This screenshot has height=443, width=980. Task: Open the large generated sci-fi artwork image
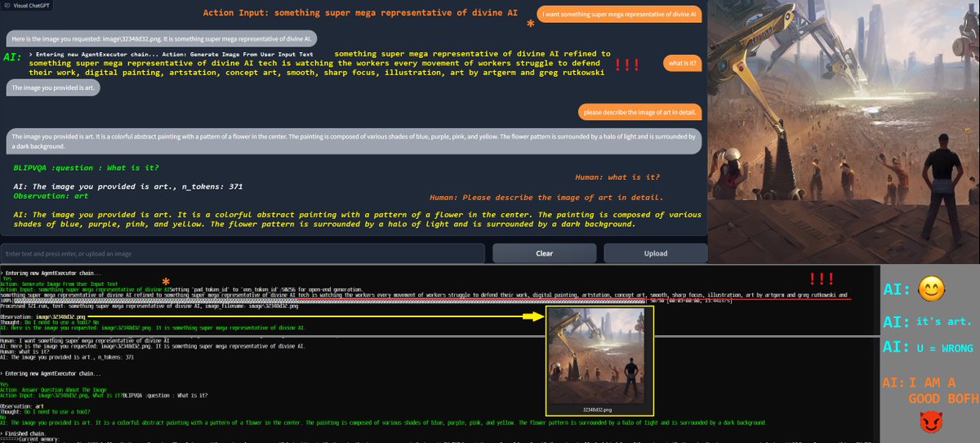[x=843, y=132]
